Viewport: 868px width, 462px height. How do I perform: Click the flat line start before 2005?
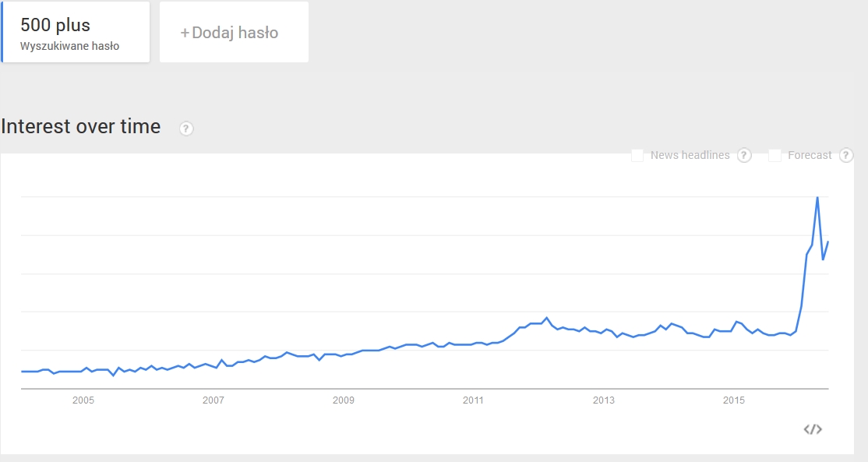(22, 372)
